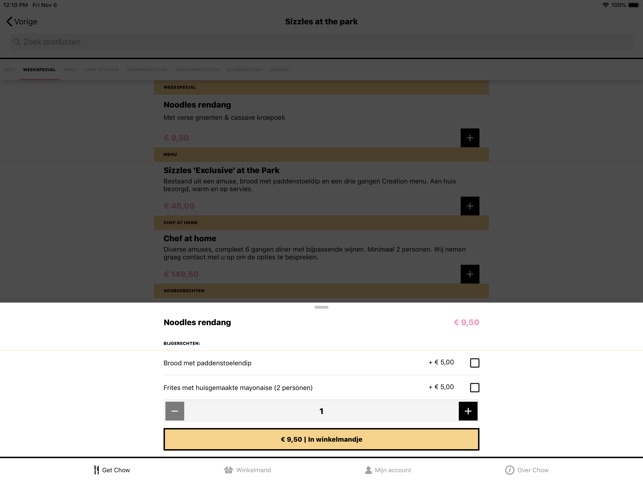This screenshot has height=482, width=643.
Task: Decrease quantity with the minus button
Action: point(175,411)
